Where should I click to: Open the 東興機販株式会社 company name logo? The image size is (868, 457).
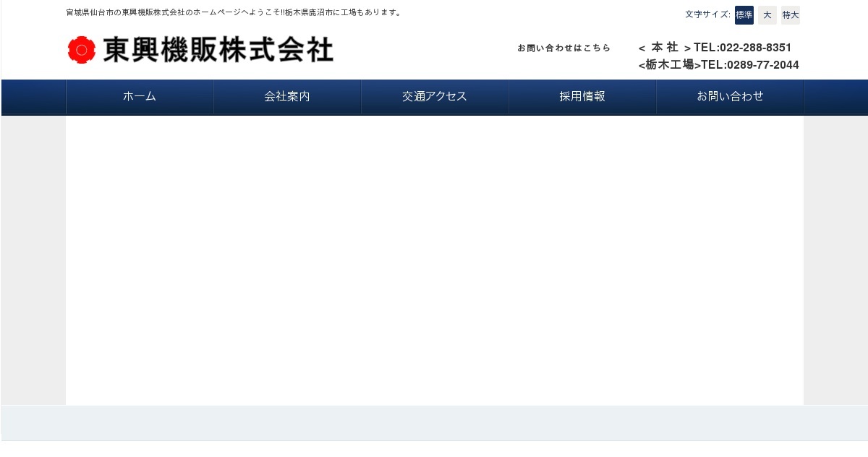(x=218, y=50)
